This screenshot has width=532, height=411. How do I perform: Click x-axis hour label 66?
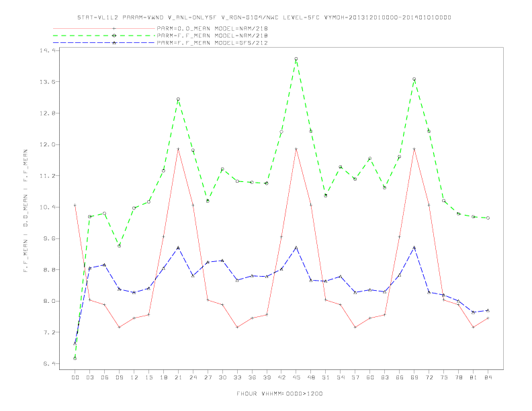tap(400, 377)
